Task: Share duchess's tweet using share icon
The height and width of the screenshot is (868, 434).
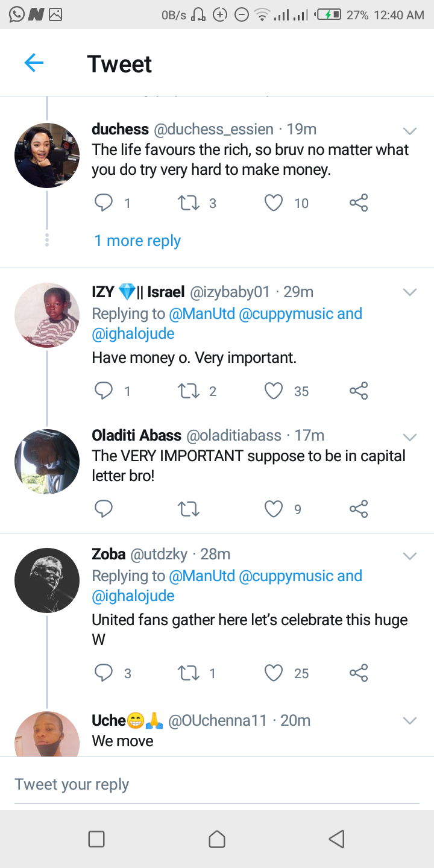Action: [359, 203]
